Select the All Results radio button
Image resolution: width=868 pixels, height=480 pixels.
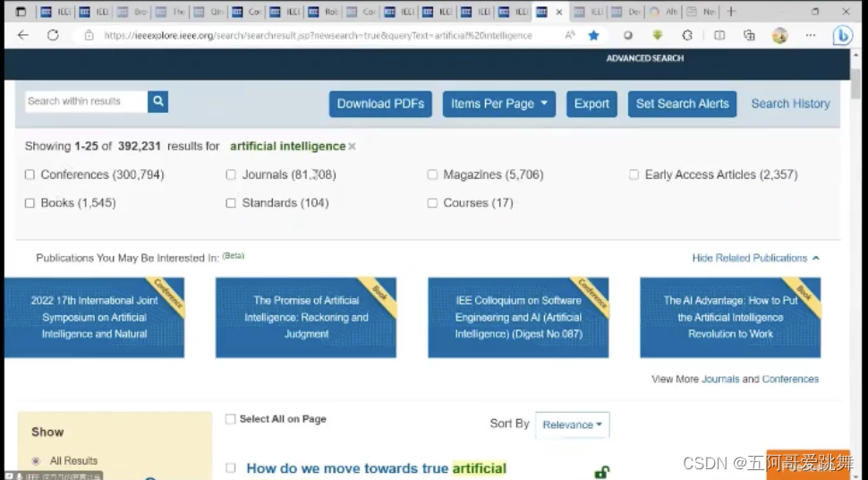click(36, 460)
